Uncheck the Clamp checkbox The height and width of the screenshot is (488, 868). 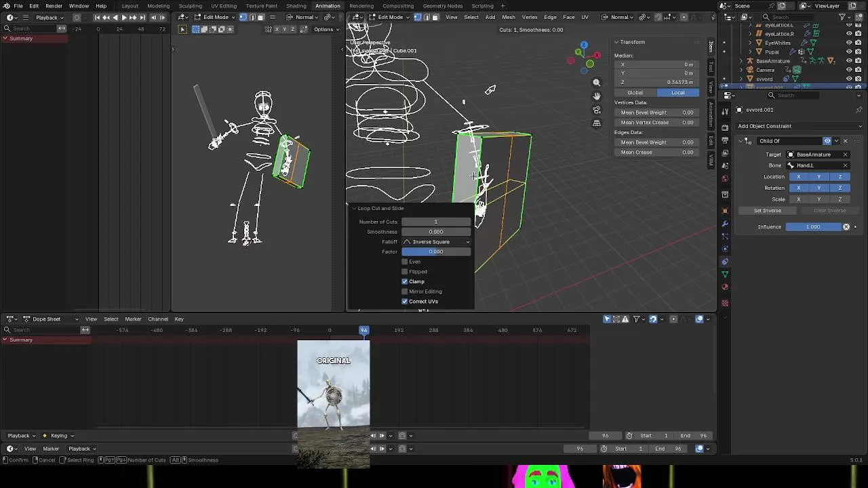click(405, 281)
